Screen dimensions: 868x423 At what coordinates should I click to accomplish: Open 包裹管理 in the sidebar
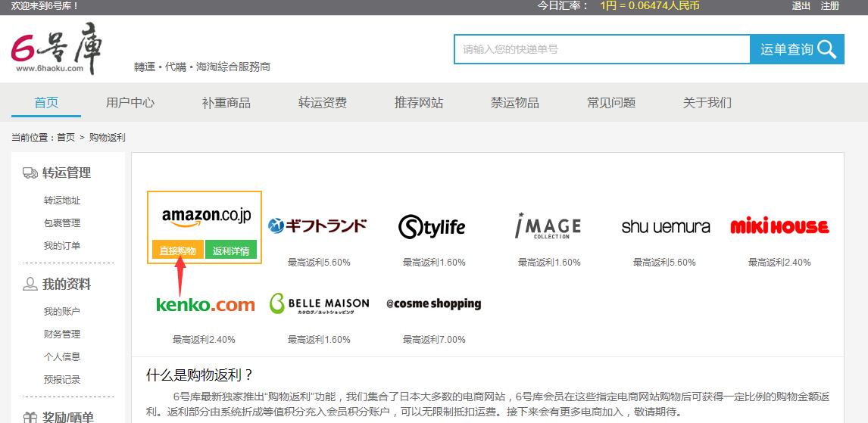62,222
